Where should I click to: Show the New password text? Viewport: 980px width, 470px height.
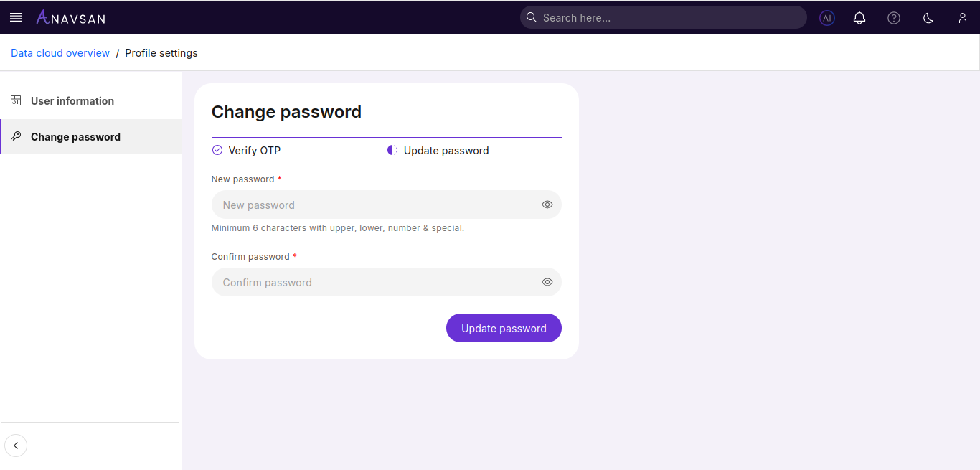pyautogui.click(x=547, y=205)
